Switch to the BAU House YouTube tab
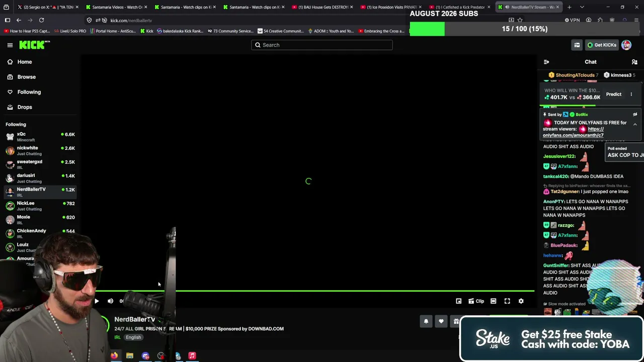 pos(321,7)
